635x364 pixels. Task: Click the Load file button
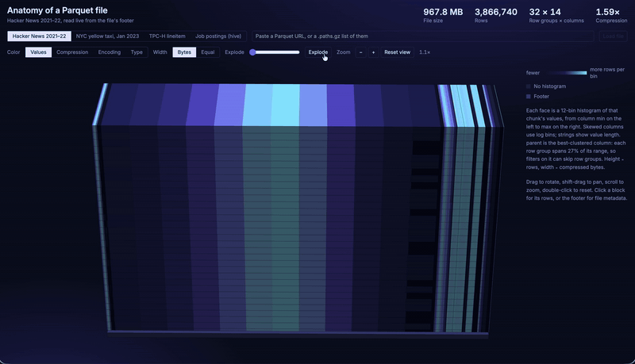613,36
